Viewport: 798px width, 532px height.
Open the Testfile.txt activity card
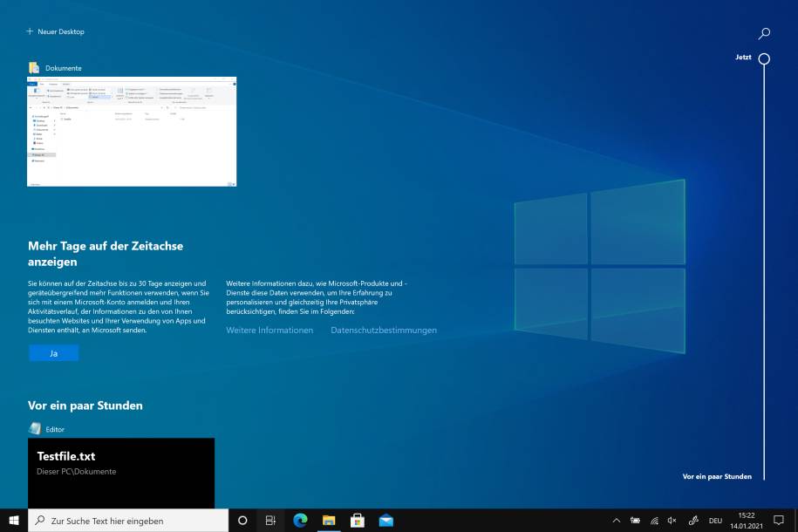[121, 473]
